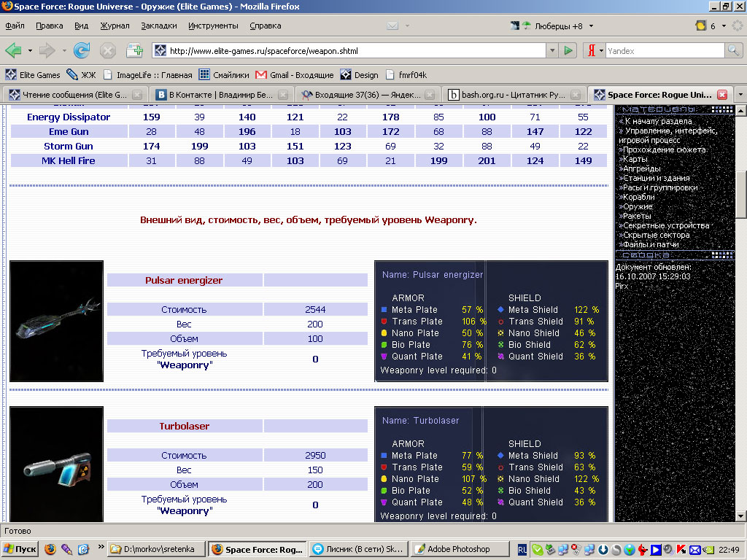Follow the Ракеты link in sidebar
The height and width of the screenshot is (560, 747).
[x=638, y=216]
